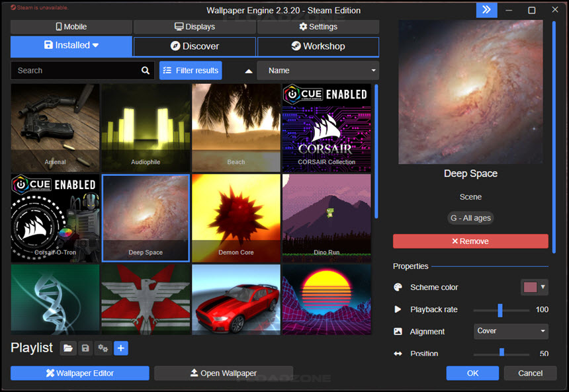This screenshot has width=569, height=392.
Task: Save playlist with floppy disk icon
Action: tap(85, 348)
